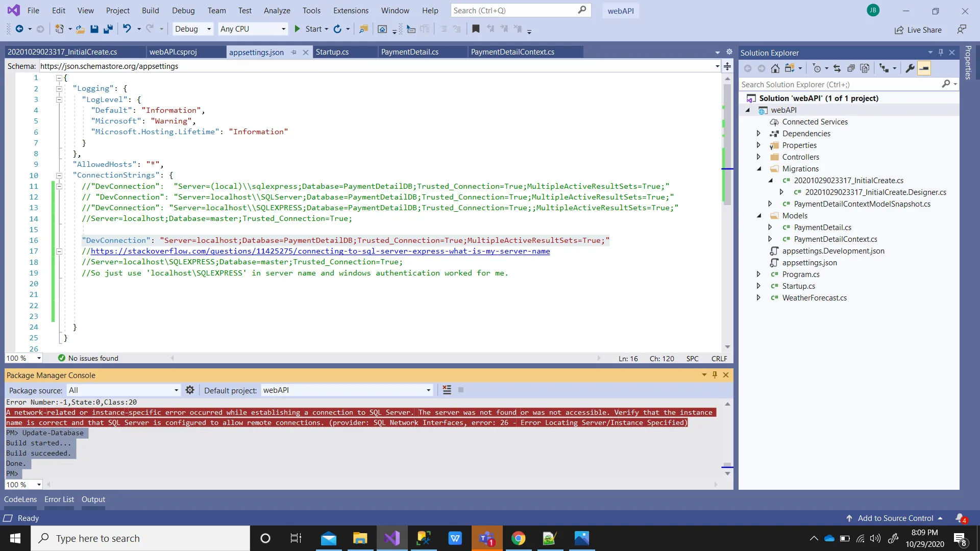Click the bookmark toggle icon in toolbar

[476, 29]
